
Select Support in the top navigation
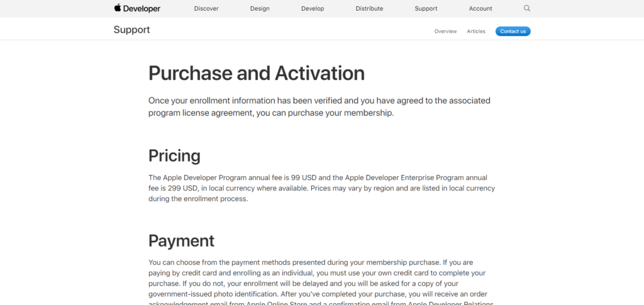pos(426,9)
